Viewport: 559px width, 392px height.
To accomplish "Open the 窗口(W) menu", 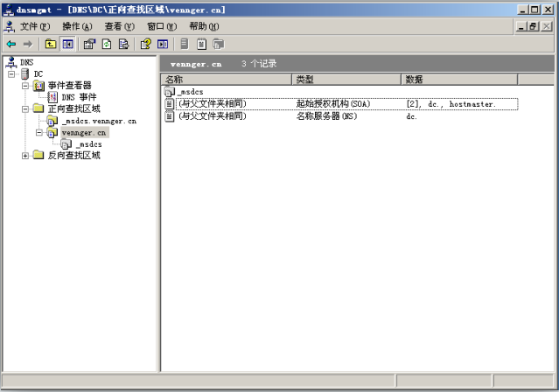I will (162, 26).
